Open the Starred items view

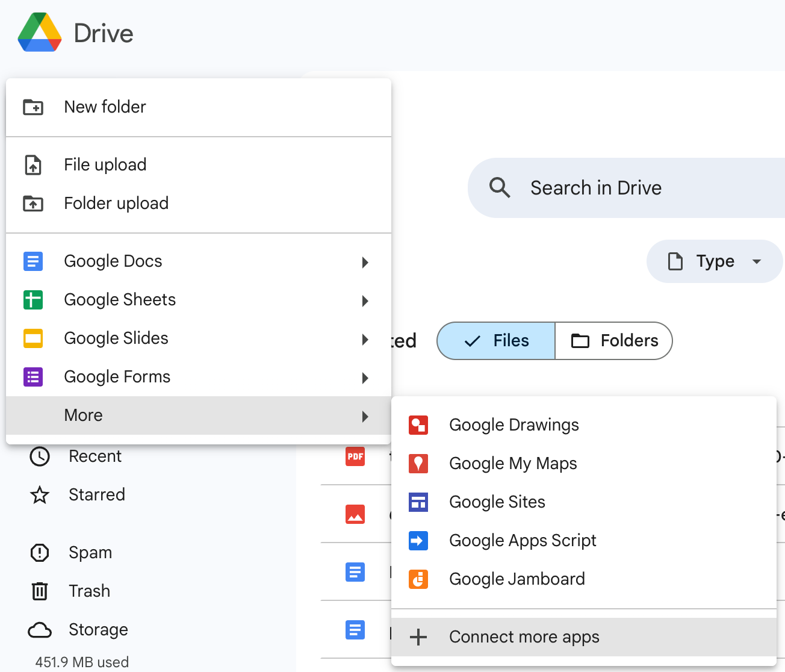point(96,495)
